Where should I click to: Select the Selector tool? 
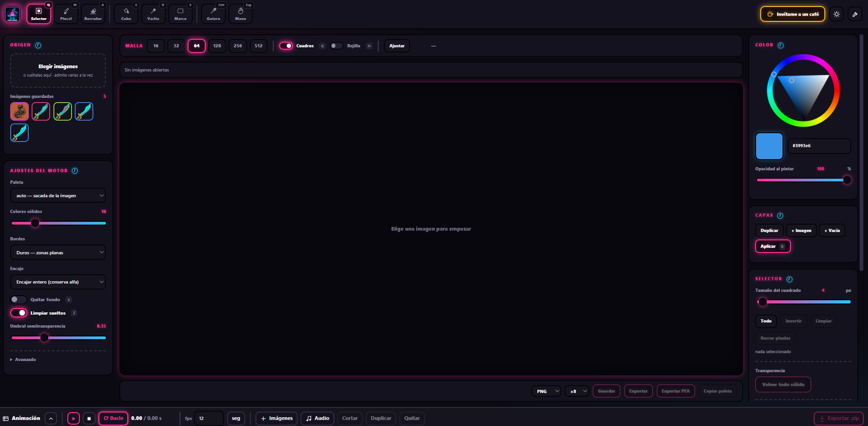(39, 14)
